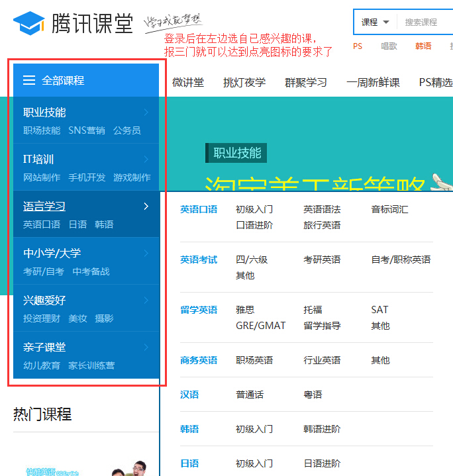This screenshot has width=453, height=476.
Task: Go to the 一周新鲜课 tab
Action: coord(373,82)
